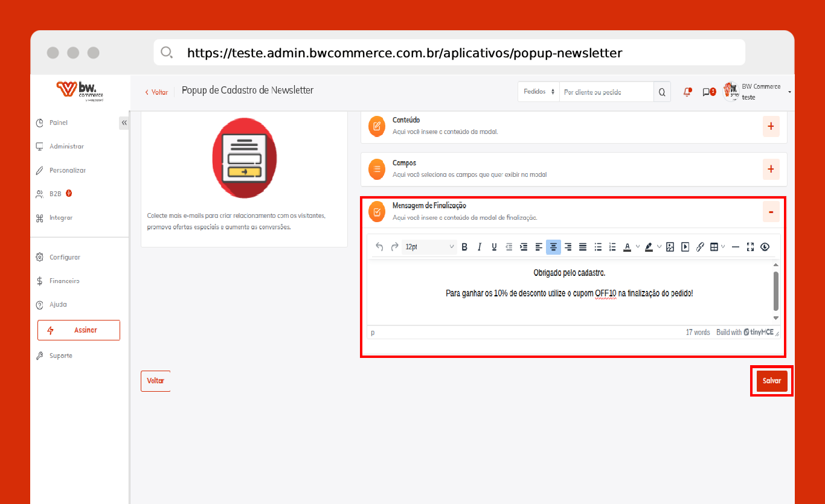The width and height of the screenshot is (825, 504).
Task: Insert an image using the toolbar icon
Action: (670, 247)
